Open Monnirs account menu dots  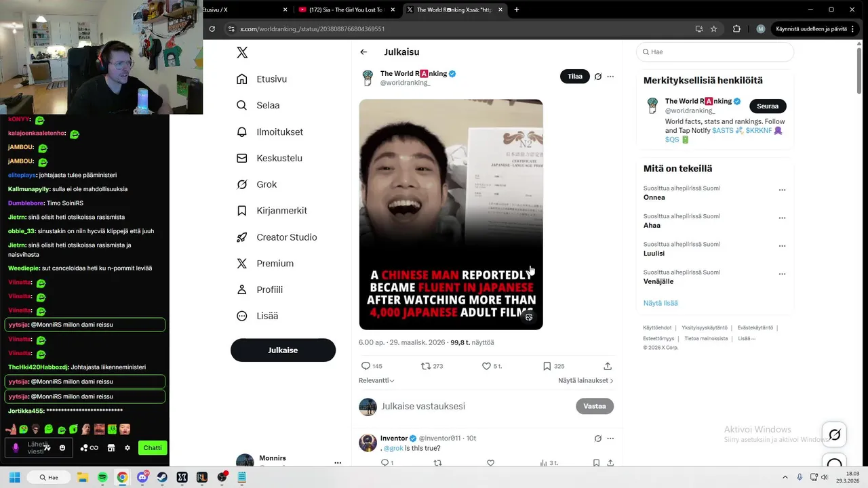coord(338,462)
